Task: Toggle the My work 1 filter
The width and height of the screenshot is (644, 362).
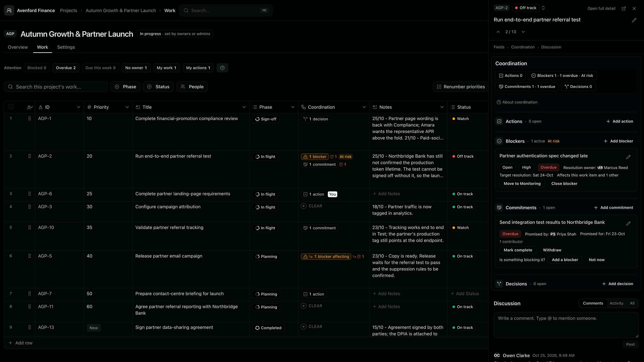Action: (166, 68)
